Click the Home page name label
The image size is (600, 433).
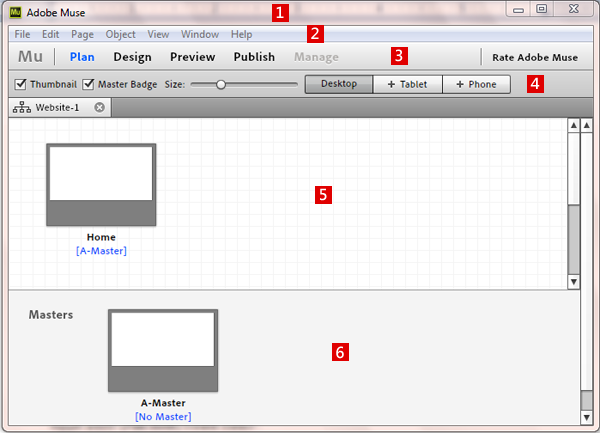click(101, 237)
